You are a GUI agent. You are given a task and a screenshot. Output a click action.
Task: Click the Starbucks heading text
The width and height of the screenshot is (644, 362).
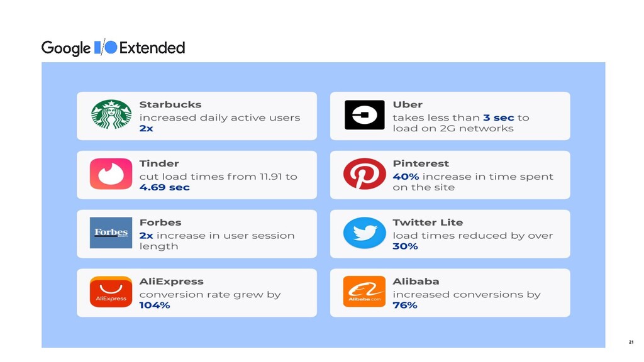pyautogui.click(x=170, y=105)
